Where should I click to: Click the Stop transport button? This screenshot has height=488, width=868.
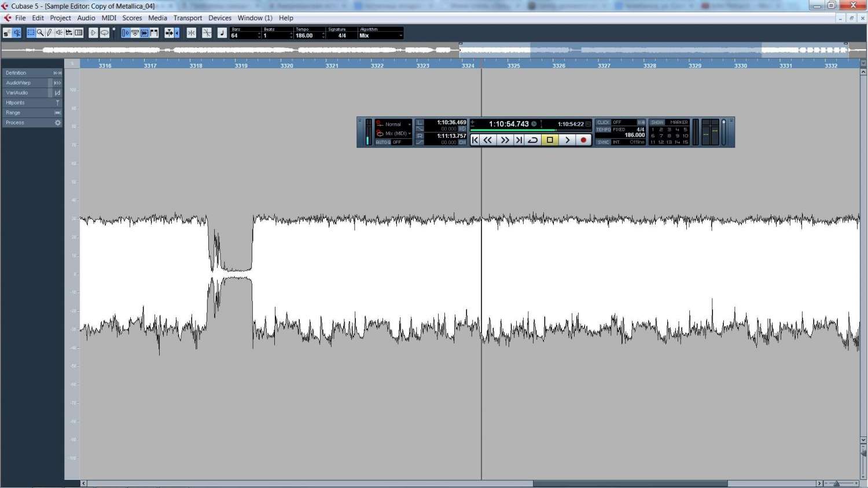[550, 140]
